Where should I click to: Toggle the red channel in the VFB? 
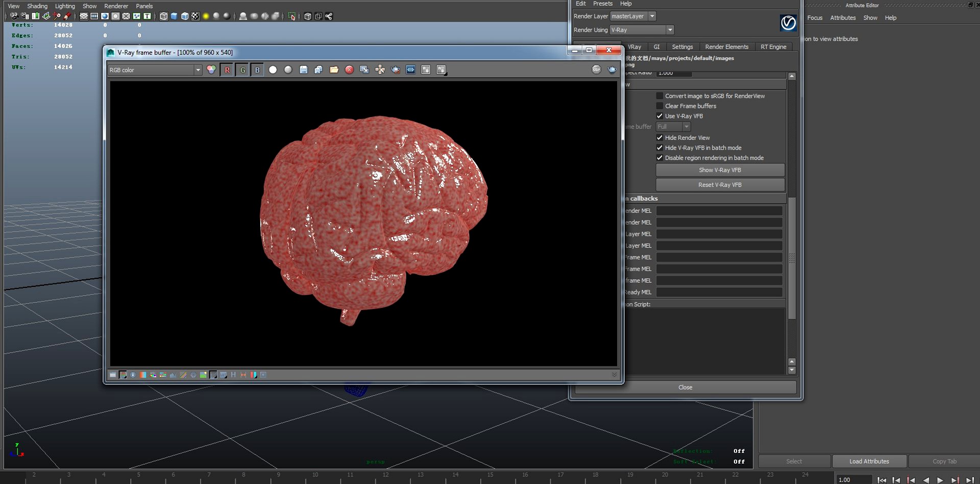coord(227,70)
